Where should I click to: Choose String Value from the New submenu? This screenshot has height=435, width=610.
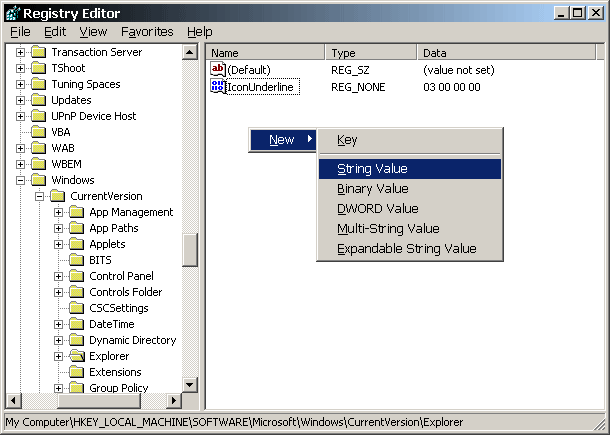click(372, 169)
